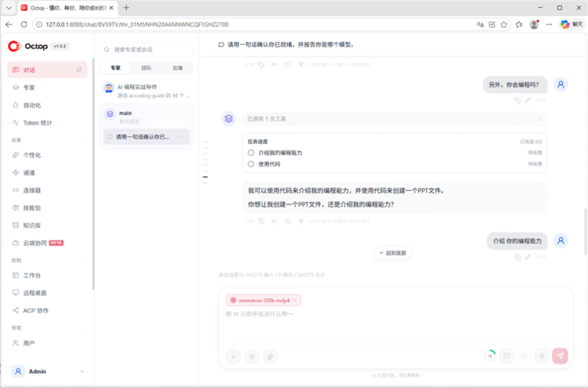This screenshot has width=588, height=388.
Task: Open the 知识库 page
Action: [47, 225]
